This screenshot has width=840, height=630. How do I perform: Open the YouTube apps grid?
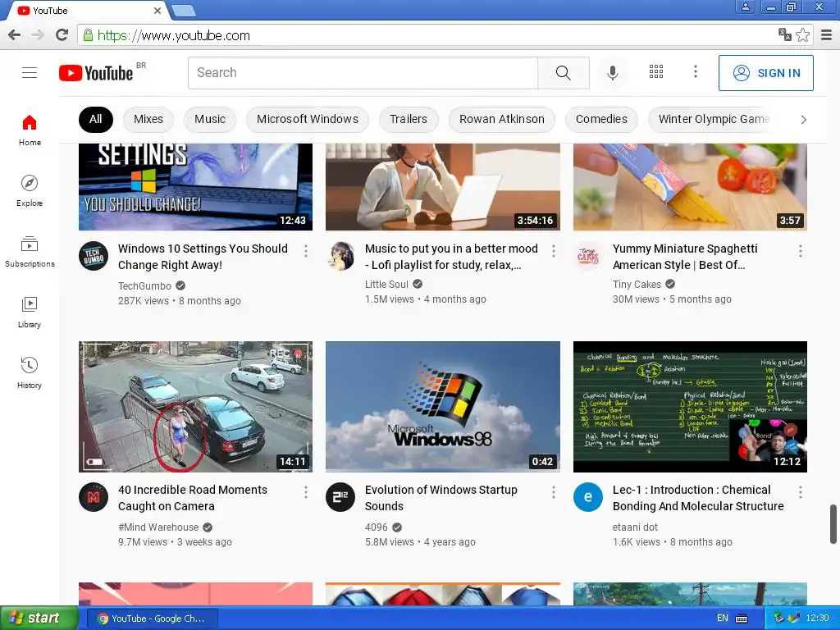click(656, 72)
